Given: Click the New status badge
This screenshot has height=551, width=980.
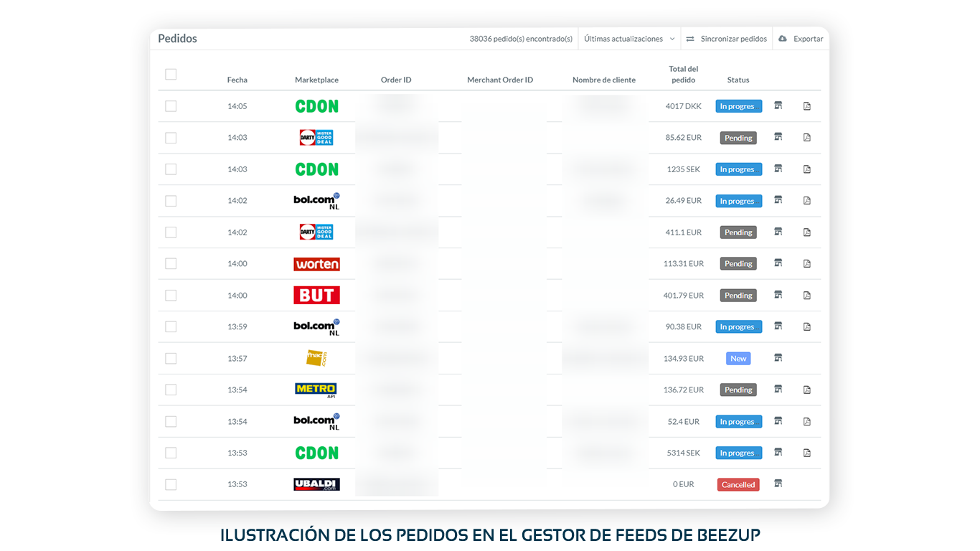Looking at the screenshot, I should [738, 359].
